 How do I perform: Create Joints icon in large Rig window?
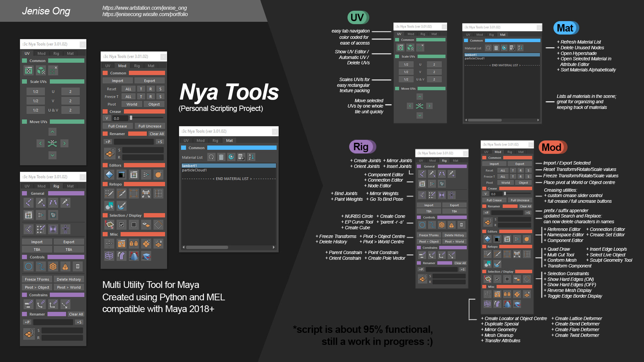click(x=29, y=202)
